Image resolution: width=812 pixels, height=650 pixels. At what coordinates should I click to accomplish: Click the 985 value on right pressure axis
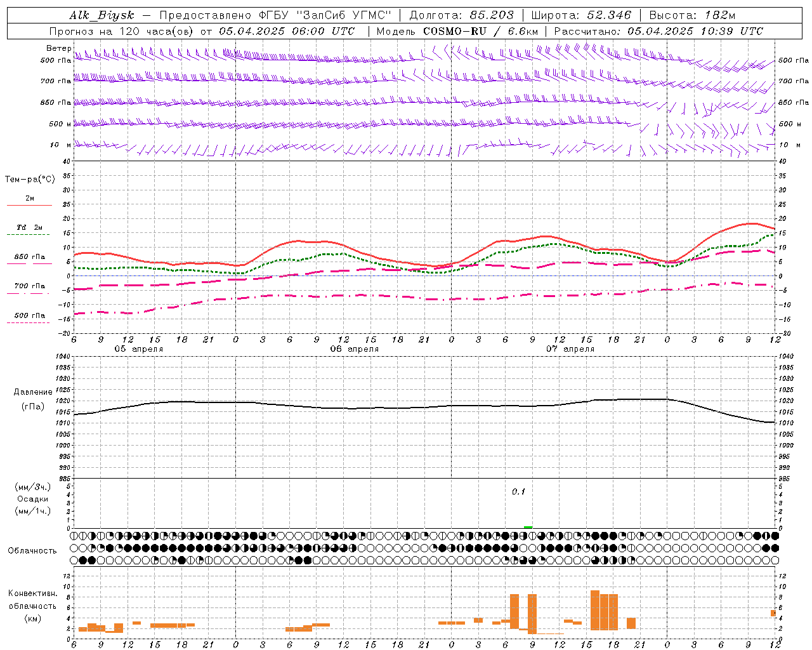pos(785,479)
